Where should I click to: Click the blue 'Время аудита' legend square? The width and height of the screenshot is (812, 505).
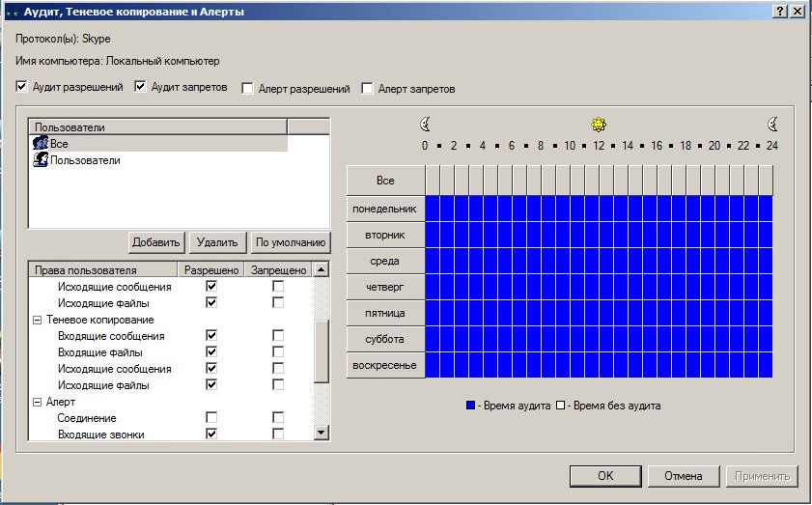tap(471, 405)
